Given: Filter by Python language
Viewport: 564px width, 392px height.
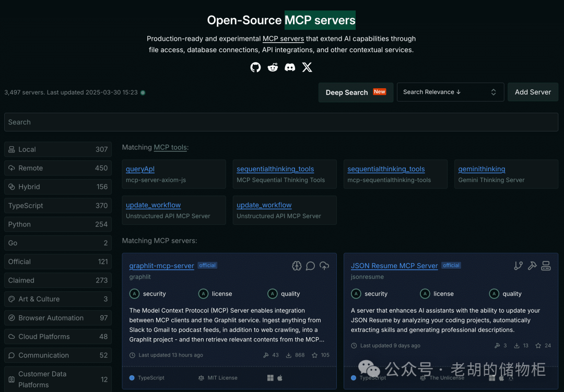Looking at the screenshot, I should pyautogui.click(x=58, y=224).
